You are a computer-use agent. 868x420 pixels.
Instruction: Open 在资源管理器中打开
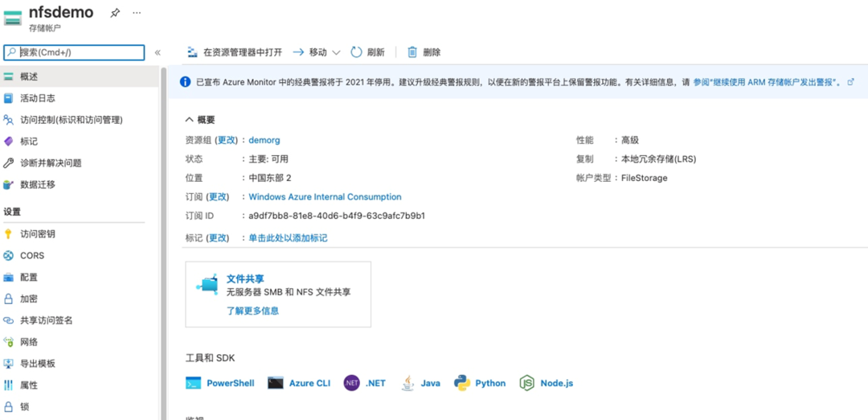coord(235,52)
